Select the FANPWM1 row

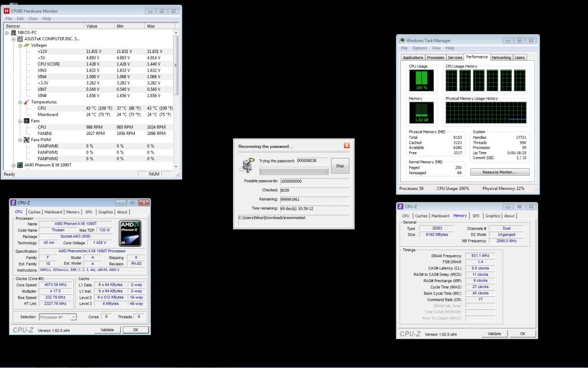(88, 152)
